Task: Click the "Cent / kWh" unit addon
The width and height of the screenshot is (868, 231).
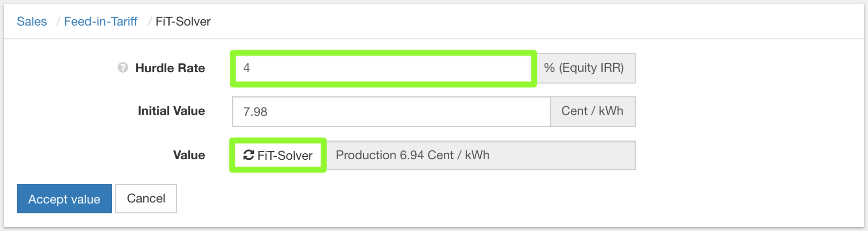Action: pyautogui.click(x=592, y=112)
